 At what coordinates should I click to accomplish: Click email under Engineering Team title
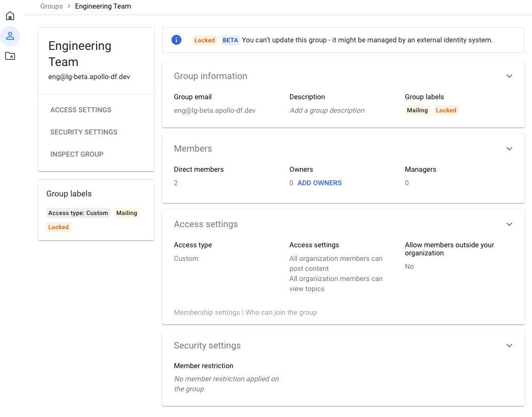tap(89, 77)
